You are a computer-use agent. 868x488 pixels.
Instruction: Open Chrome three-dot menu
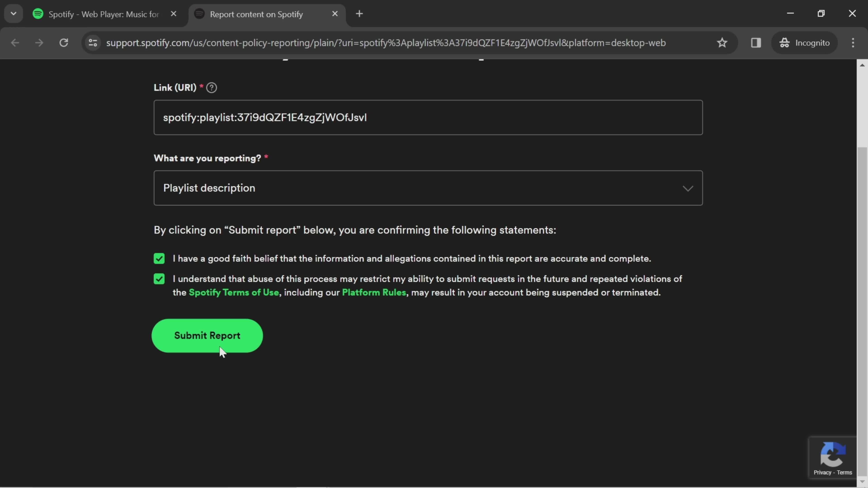tap(853, 43)
